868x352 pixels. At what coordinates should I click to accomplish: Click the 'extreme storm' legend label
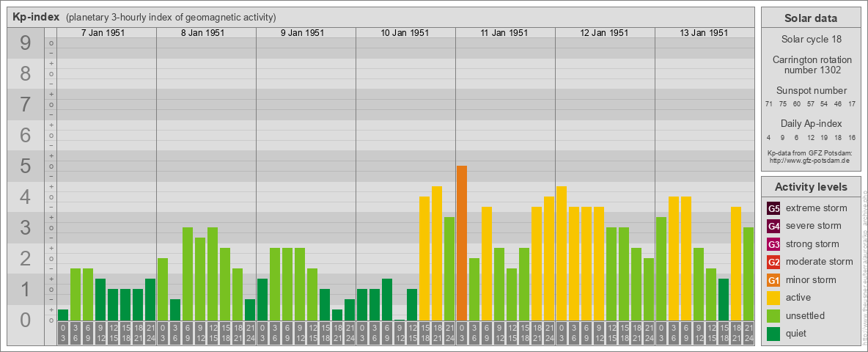[x=817, y=209]
